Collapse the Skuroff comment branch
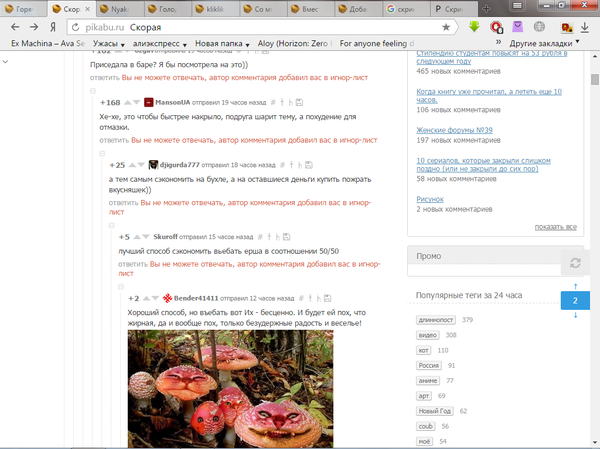 tap(111, 226)
